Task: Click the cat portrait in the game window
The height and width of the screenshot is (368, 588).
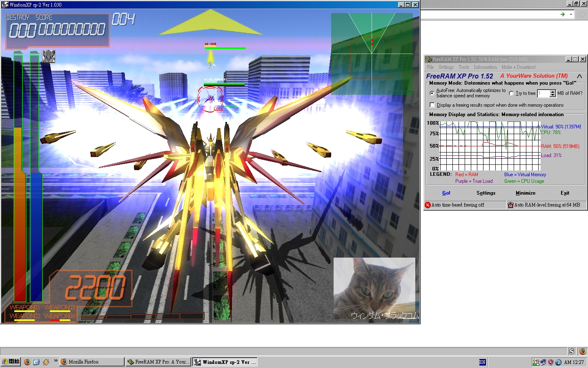Action: [374, 288]
